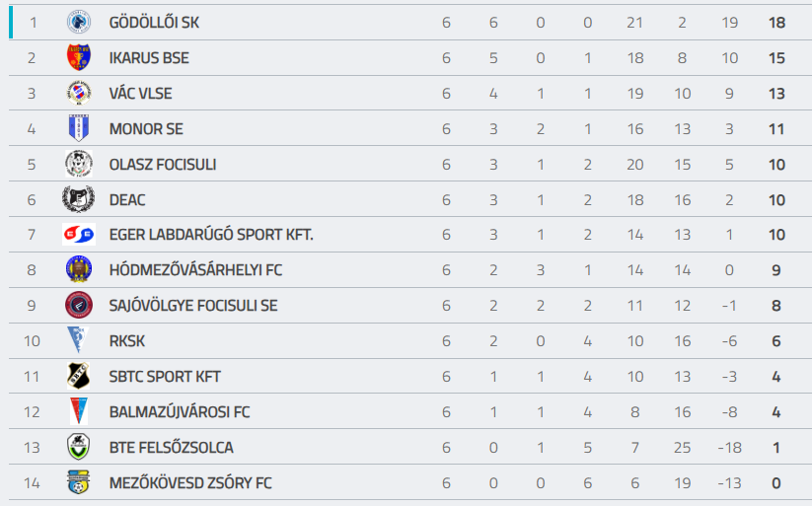Click the Balmazújvárosi FC pennant icon
Viewport: 812px width, 506px height.
pos(78,411)
